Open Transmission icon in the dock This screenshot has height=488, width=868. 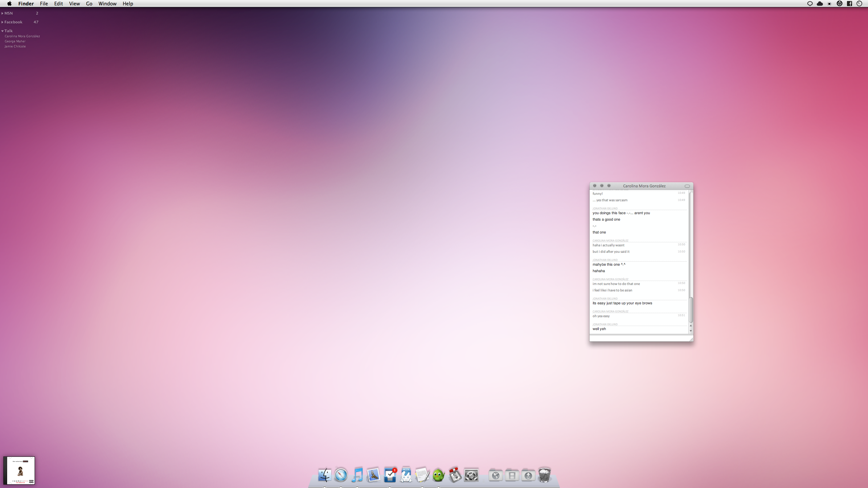pos(455,475)
